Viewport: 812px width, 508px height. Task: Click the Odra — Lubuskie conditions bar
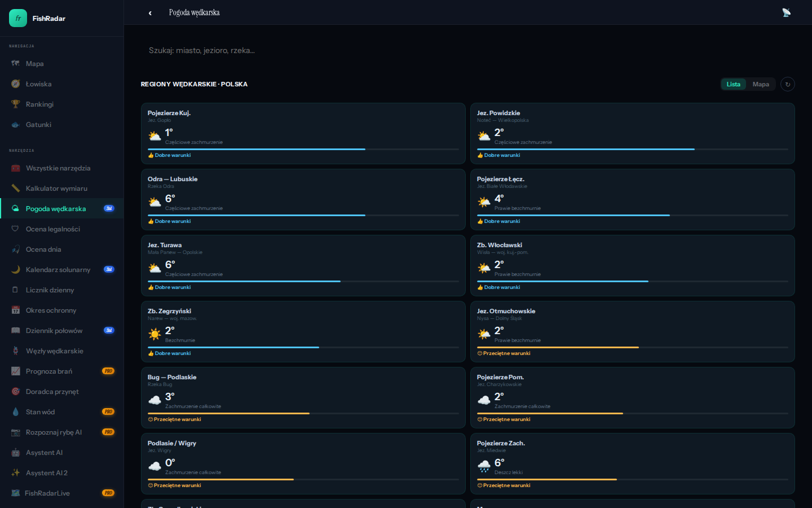[x=303, y=215]
